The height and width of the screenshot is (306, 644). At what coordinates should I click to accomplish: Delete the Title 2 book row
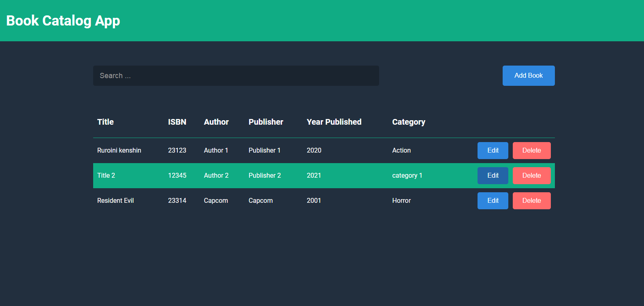531,176
